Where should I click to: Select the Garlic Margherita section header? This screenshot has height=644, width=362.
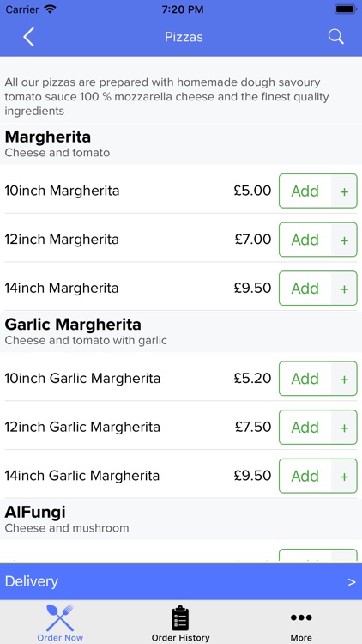click(x=181, y=331)
